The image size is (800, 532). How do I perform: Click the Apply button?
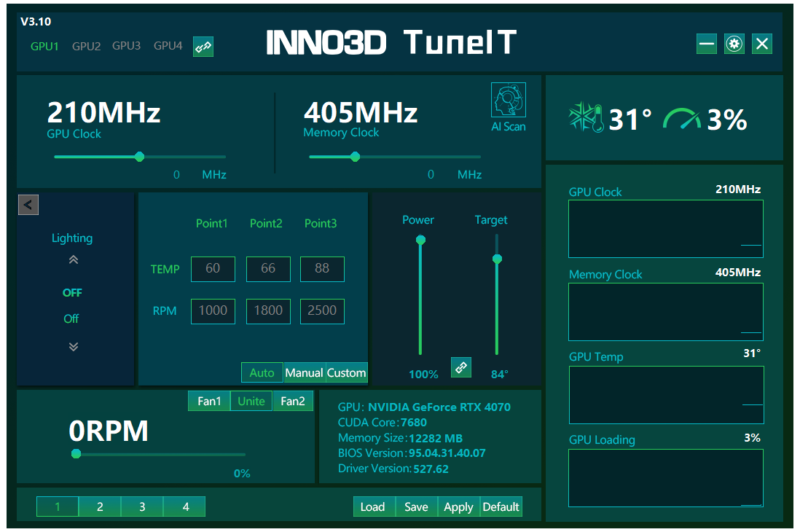click(459, 506)
